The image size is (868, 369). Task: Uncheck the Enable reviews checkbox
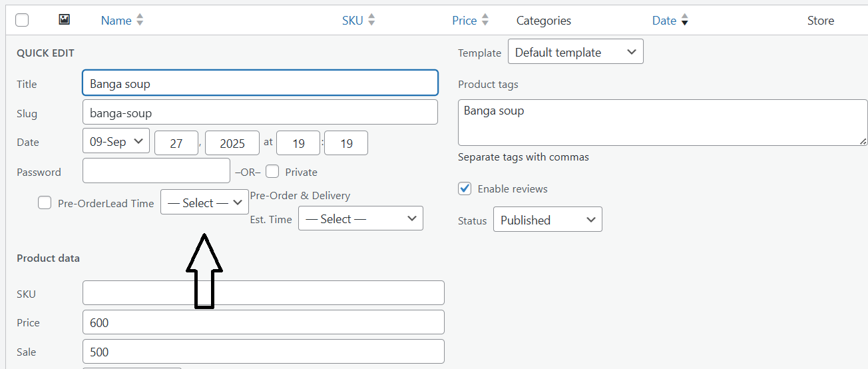[x=465, y=188]
